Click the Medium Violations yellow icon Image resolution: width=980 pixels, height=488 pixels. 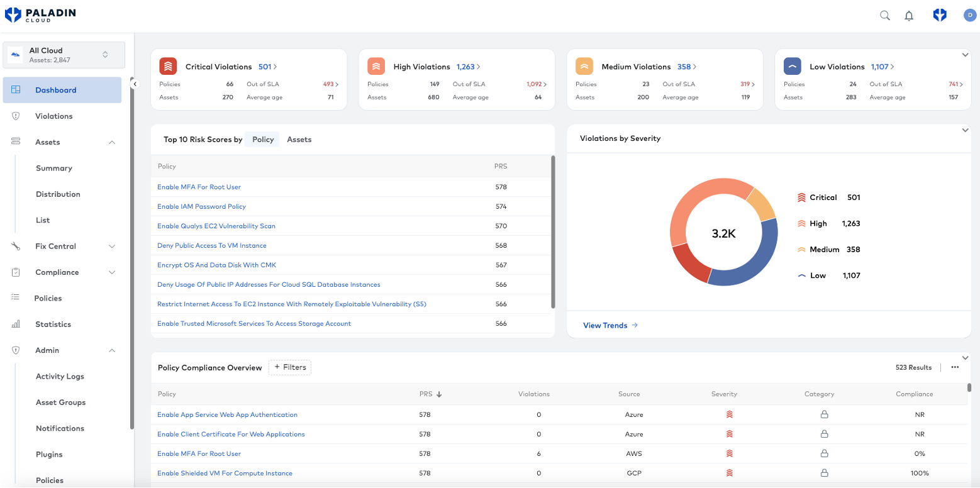point(584,66)
